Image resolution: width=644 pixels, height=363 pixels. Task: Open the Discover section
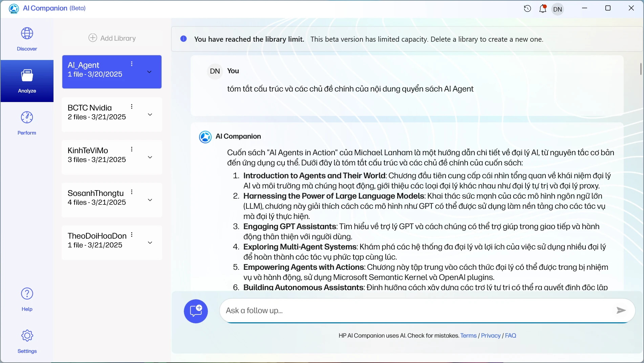(x=27, y=39)
